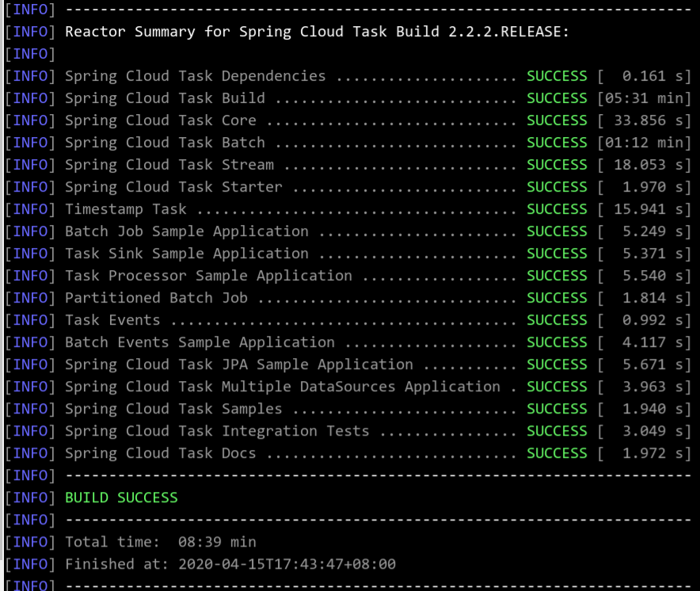Click the '5.249 s' duration value

(x=652, y=231)
